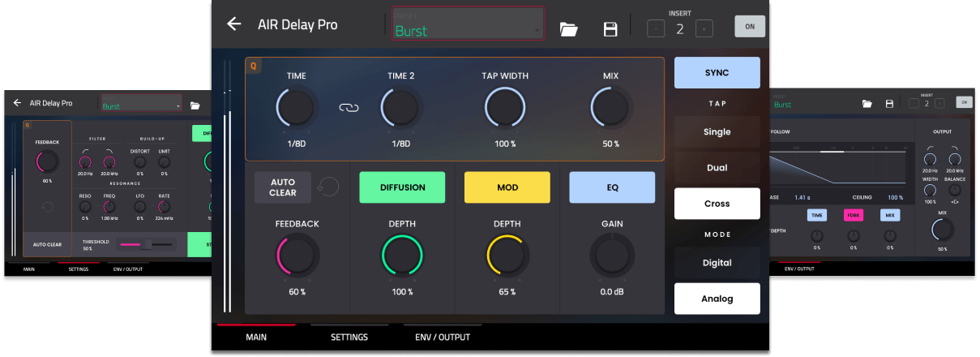The image size is (980, 357).
Task: Click the link icon between Time and Time 2
Action: [349, 107]
